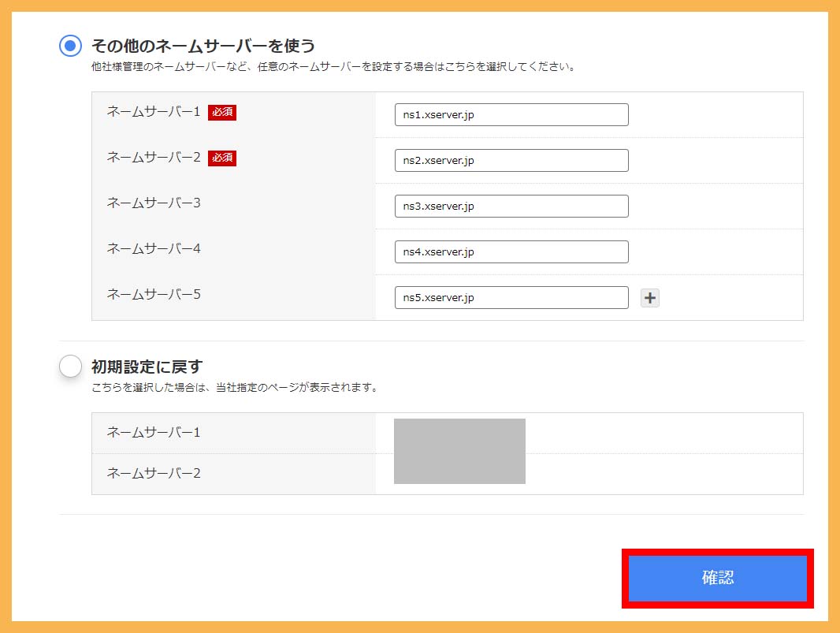The width and height of the screenshot is (840, 633).
Task: Click the red 必須 badge beside ネームサーバー2
Action: click(x=222, y=158)
